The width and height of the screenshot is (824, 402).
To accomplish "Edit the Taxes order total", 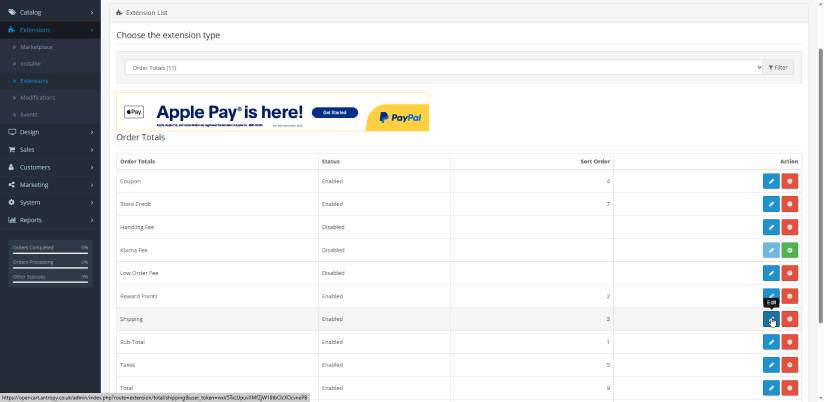I will (770, 365).
